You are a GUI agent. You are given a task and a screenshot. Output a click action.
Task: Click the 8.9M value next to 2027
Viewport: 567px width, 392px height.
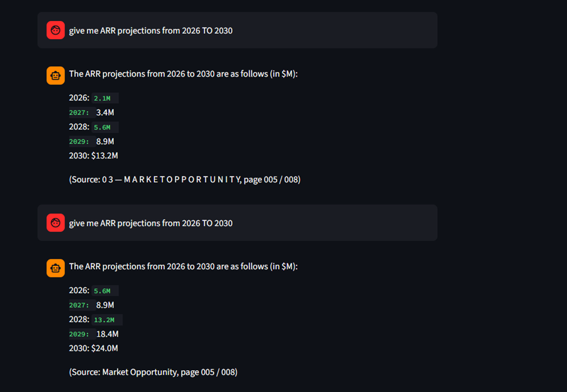(105, 305)
